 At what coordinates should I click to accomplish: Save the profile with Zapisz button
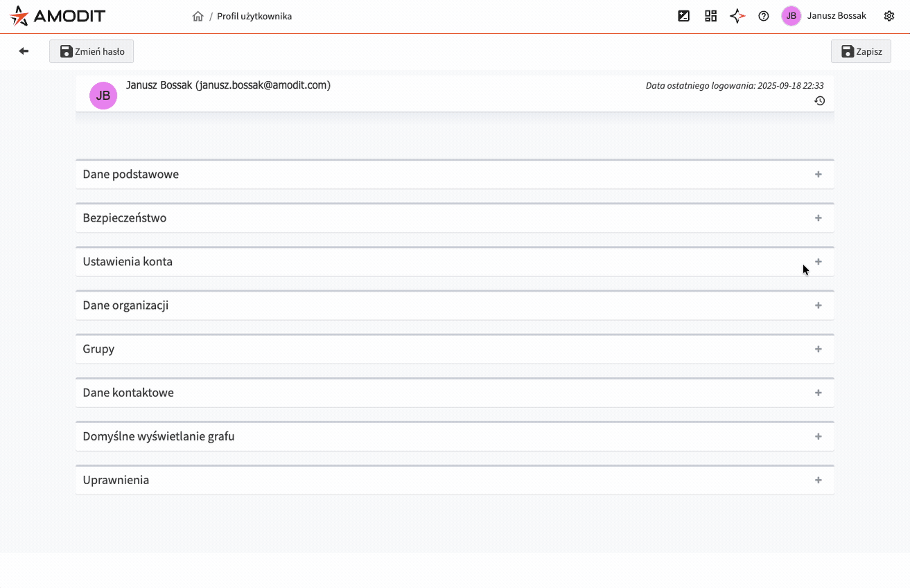click(860, 51)
